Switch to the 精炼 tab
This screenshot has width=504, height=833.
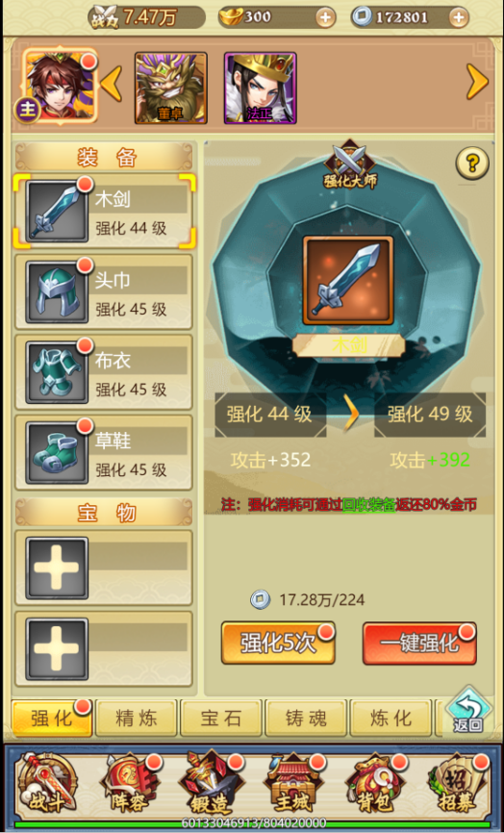[136, 719]
